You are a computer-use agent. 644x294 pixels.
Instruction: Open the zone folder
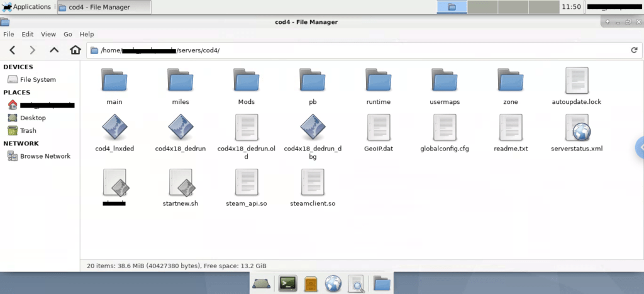coord(511,80)
